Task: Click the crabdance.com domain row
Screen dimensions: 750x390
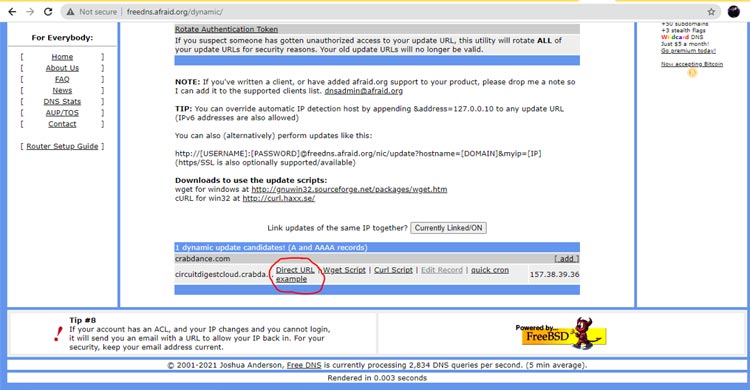Action: point(377,258)
